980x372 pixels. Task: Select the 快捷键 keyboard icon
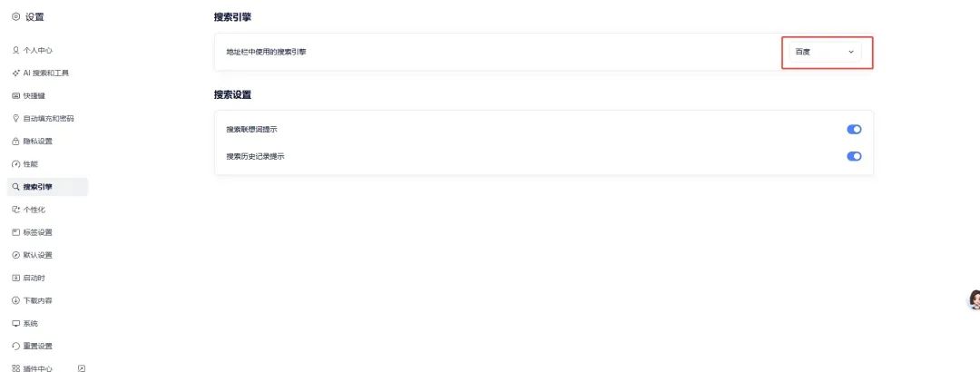(15, 95)
